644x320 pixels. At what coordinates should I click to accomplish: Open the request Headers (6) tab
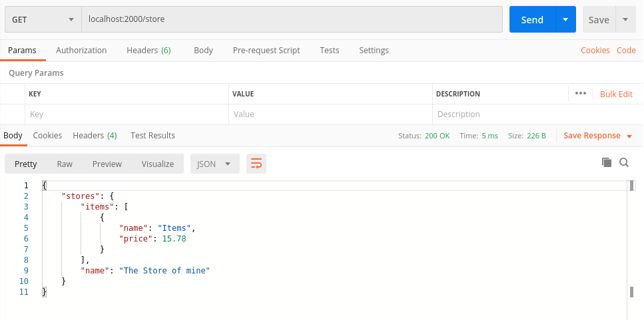[x=149, y=50]
